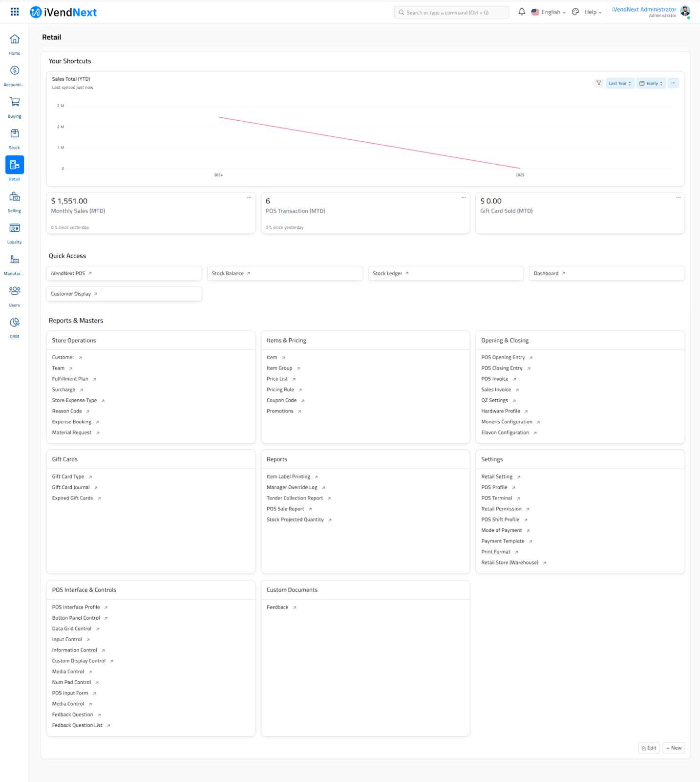Screen dimensions: 700x782
Task: Open Monthly Sales card options menu
Action: [249, 197]
